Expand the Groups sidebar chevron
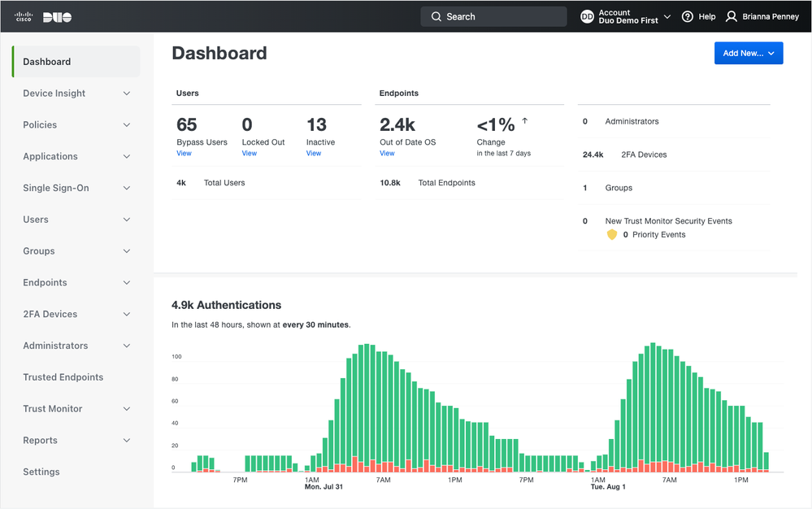The image size is (812, 509). (x=127, y=251)
